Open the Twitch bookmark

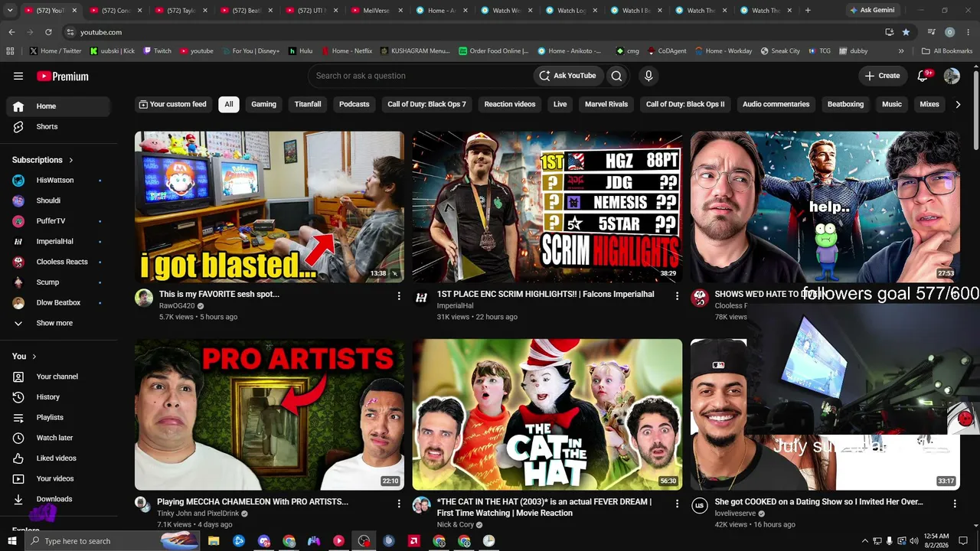pyautogui.click(x=157, y=51)
